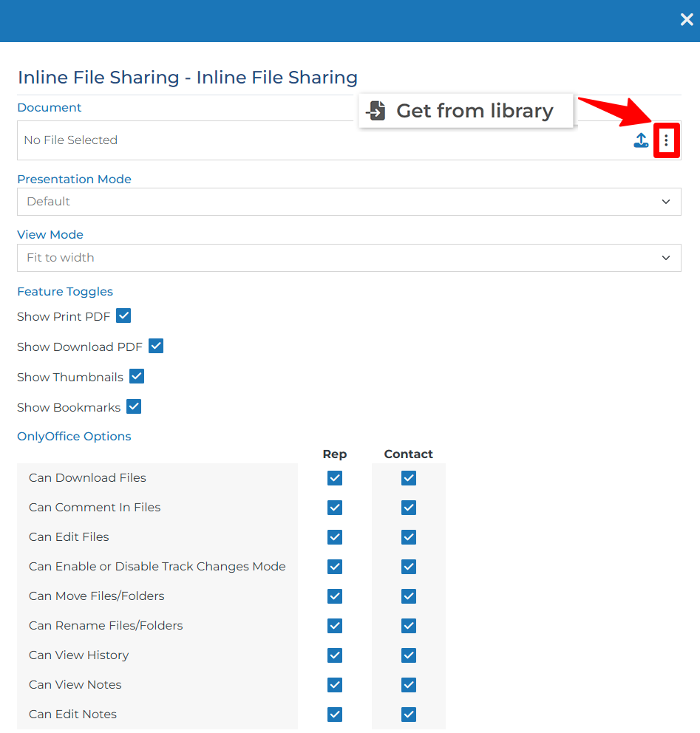The height and width of the screenshot is (733, 700).
Task: Click the View Mode label
Action: tap(50, 235)
